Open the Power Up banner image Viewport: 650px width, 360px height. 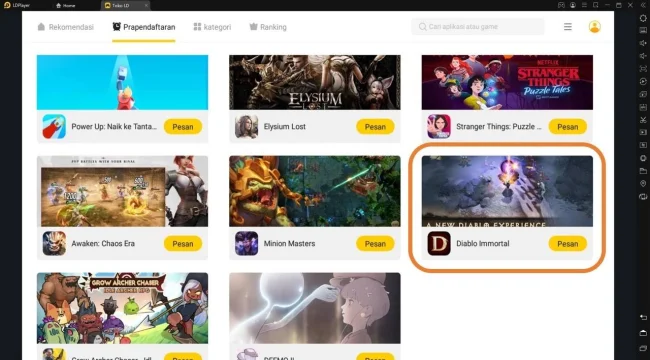(122, 83)
